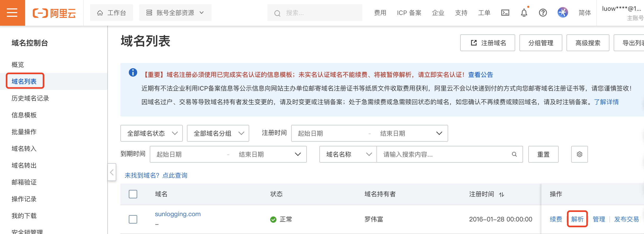
Task: Expand the 全部域名分组 dropdown
Action: tap(218, 133)
